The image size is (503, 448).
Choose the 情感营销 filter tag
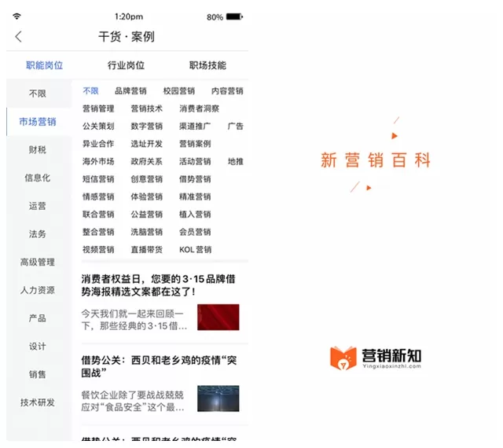[98, 196]
